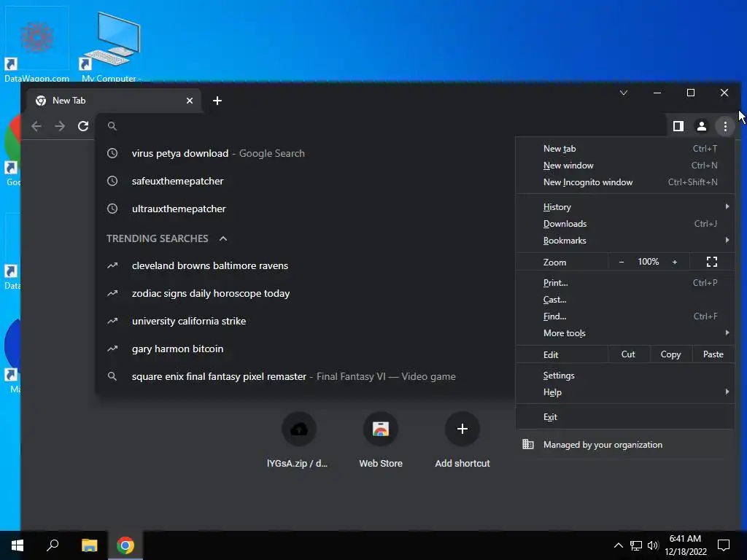Click the search icon in the address bar
The width and height of the screenshot is (747, 560).
point(112,125)
